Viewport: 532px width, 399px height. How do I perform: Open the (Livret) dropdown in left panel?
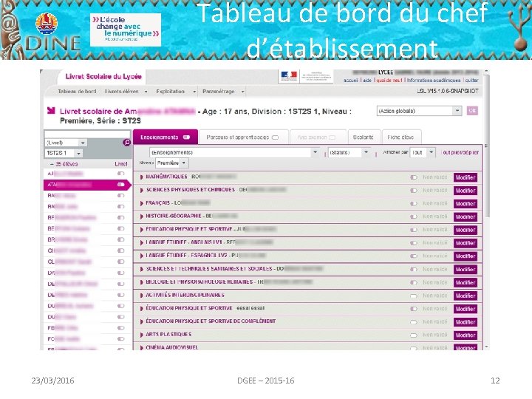(66, 143)
